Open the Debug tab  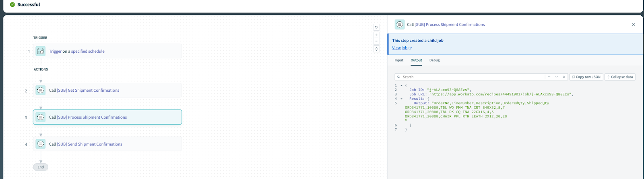click(x=434, y=60)
